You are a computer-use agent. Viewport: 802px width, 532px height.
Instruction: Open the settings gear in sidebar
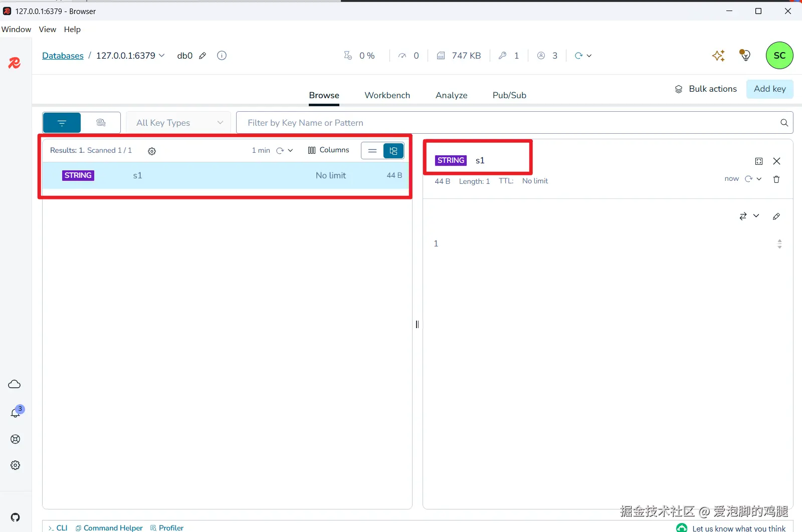point(16,465)
